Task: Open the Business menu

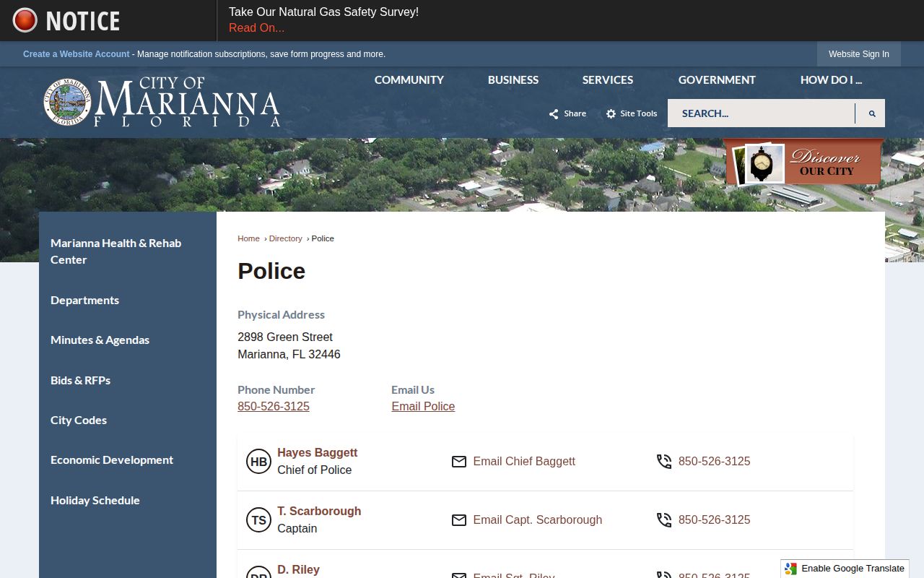Action: 513,80
